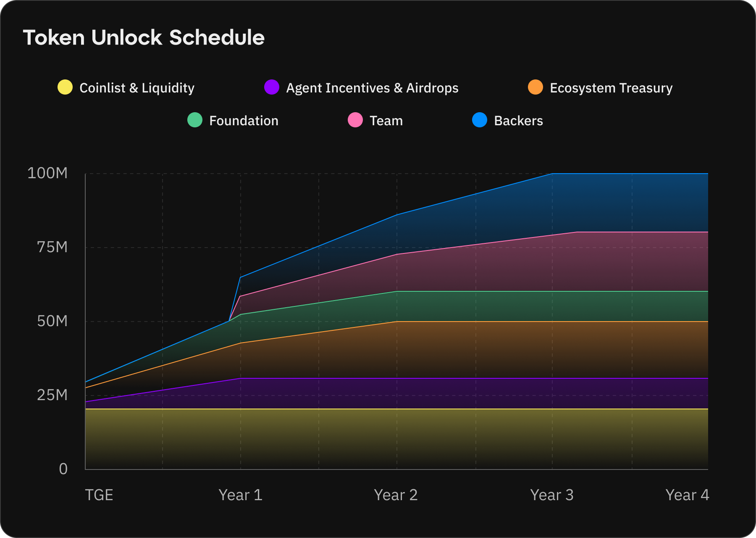Screen dimensions: 756x538
Task: Select the TGE label on the x-axis
Action: pos(99,495)
